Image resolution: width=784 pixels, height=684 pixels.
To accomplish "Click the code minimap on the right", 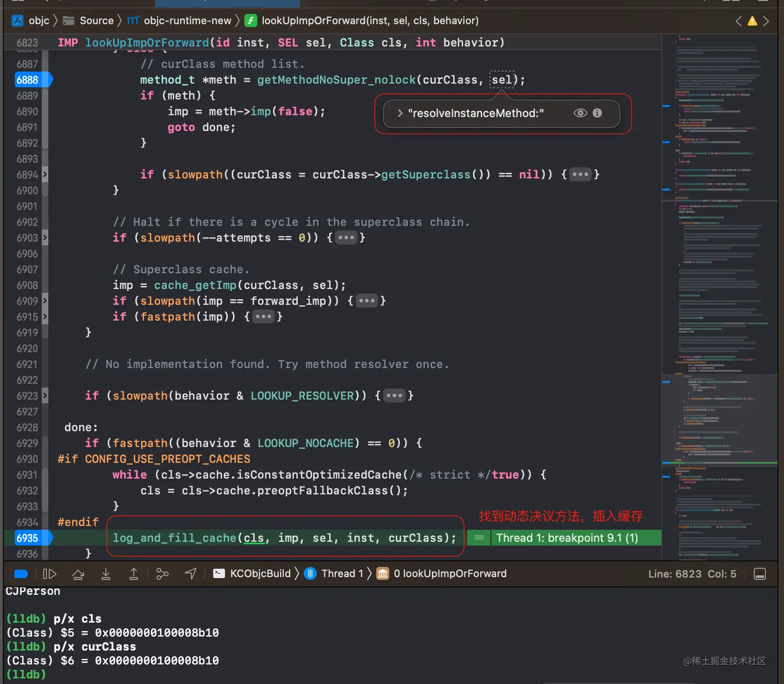I will pyautogui.click(x=720, y=297).
